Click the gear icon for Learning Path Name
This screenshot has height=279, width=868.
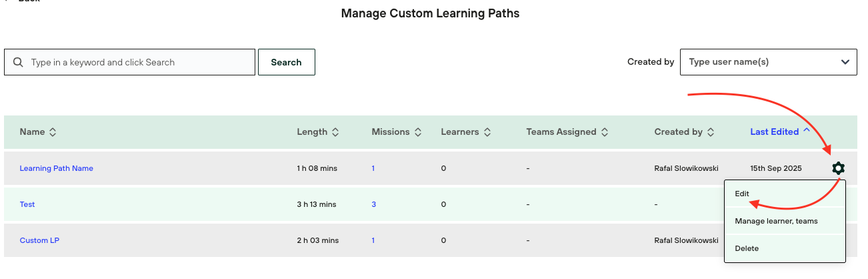[x=838, y=168]
